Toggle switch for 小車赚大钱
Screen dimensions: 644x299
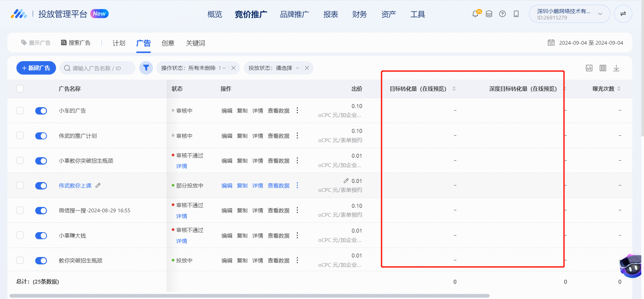pyautogui.click(x=41, y=236)
